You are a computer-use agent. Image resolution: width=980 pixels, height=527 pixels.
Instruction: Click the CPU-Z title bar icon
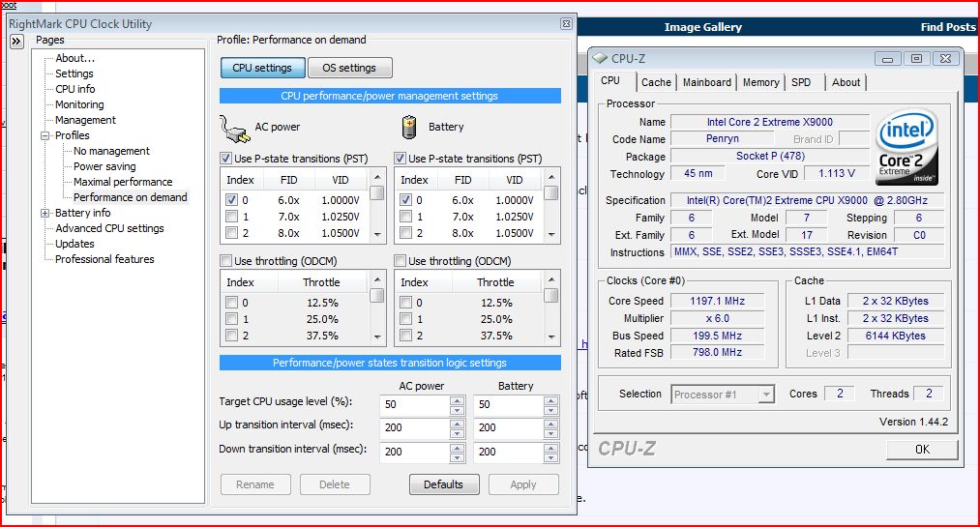coord(600,58)
